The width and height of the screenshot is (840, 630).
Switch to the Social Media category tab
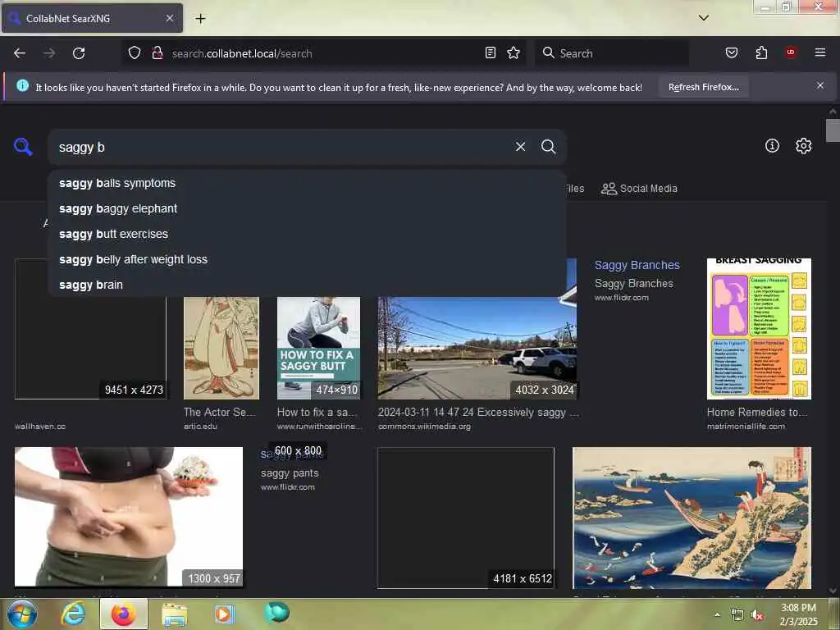[x=639, y=189]
